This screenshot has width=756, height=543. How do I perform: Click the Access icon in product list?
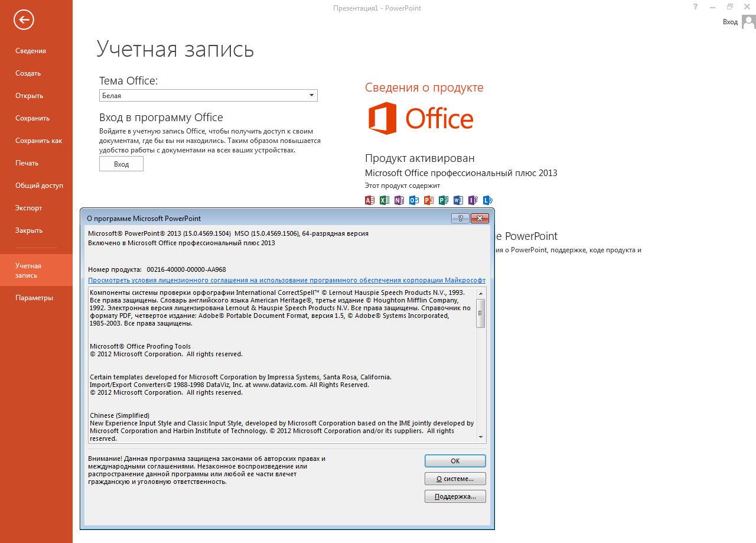click(x=370, y=200)
